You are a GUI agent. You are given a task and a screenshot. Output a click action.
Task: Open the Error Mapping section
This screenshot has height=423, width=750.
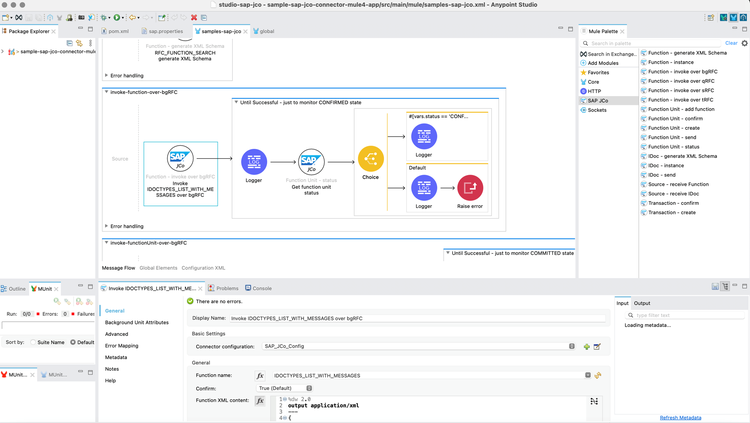(121, 345)
